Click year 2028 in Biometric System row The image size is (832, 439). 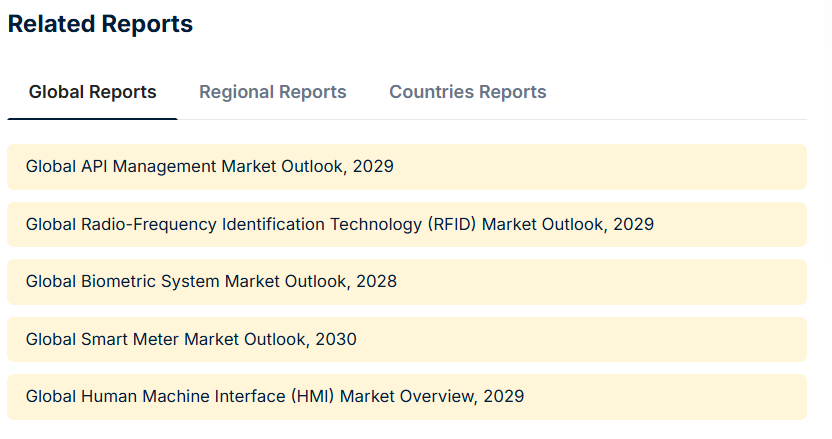tap(376, 281)
